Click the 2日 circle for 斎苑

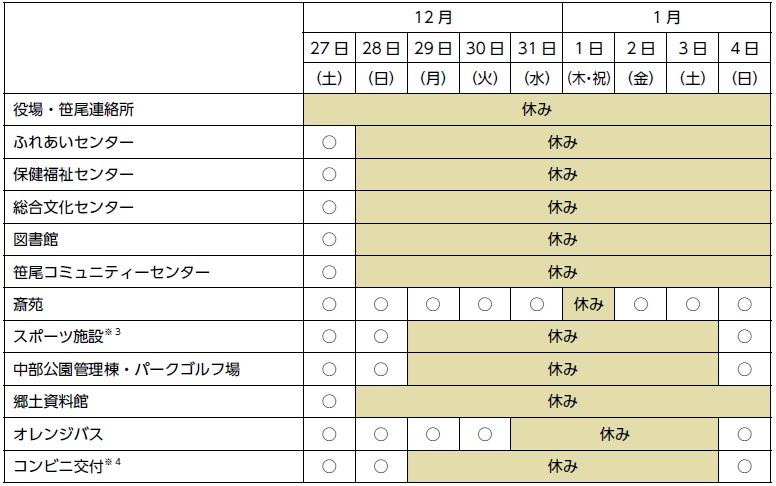640,304
